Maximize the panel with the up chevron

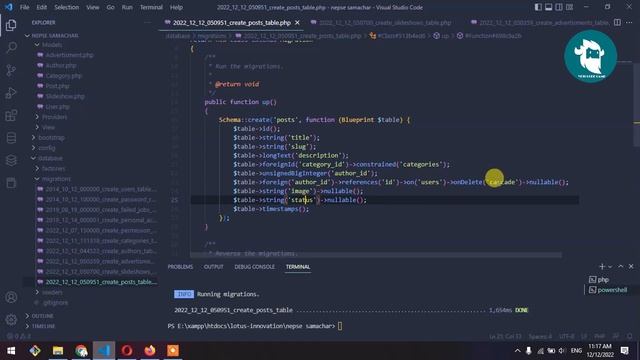tap(620, 266)
